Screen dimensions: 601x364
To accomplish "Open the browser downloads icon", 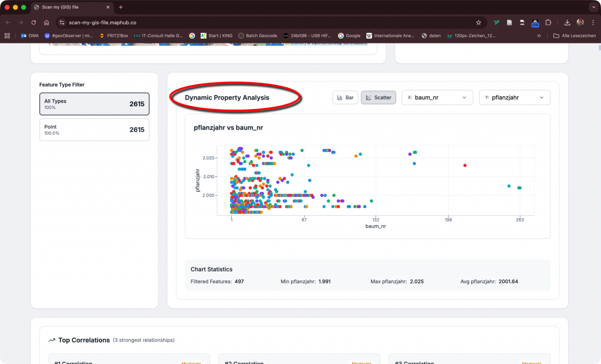I will pyautogui.click(x=567, y=22).
